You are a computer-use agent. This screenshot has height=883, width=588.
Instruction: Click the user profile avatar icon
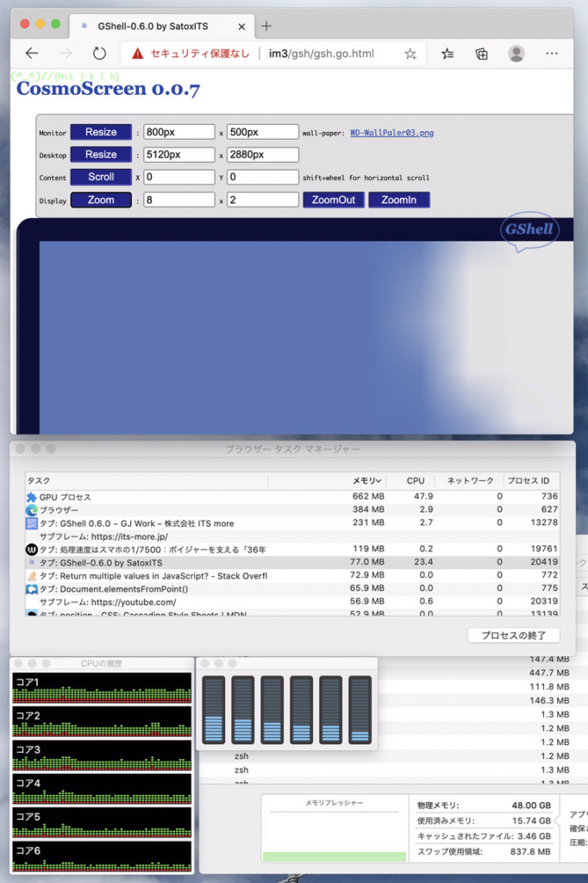[x=516, y=53]
